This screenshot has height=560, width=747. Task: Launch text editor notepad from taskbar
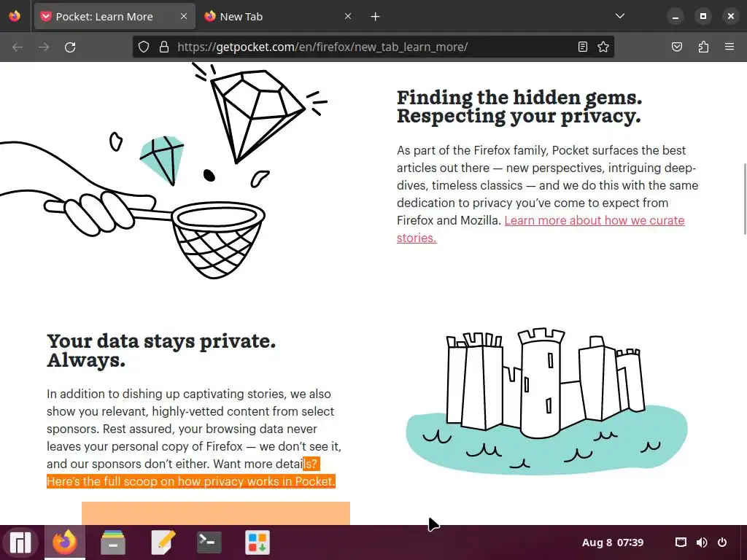click(163, 542)
